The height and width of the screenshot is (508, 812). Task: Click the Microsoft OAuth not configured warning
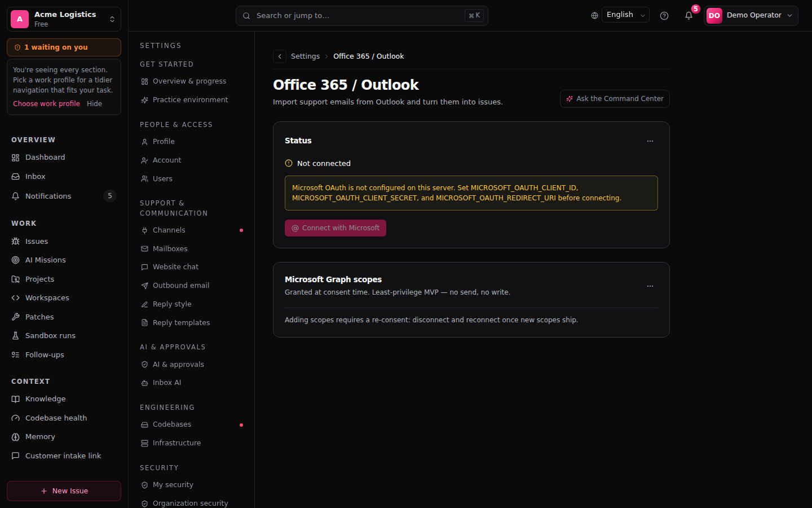pyautogui.click(x=471, y=193)
